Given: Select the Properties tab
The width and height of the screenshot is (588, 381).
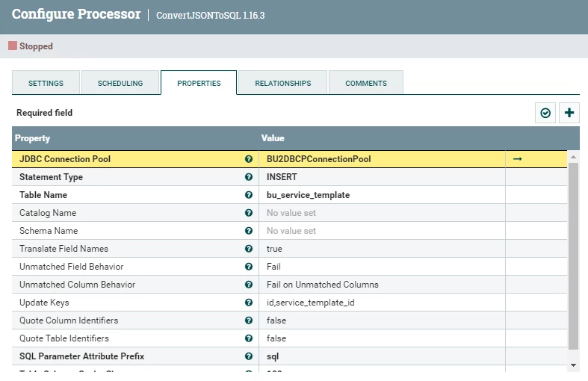Looking at the screenshot, I should coord(199,83).
